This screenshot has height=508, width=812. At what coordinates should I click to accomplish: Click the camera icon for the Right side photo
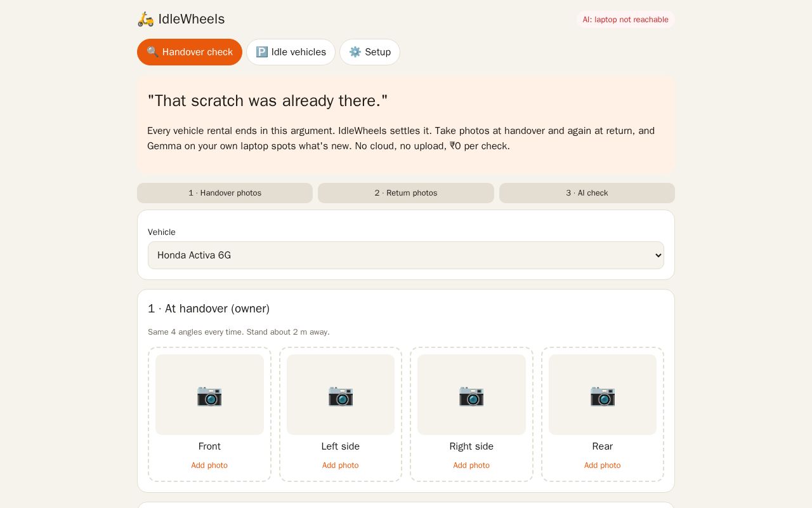tap(471, 395)
